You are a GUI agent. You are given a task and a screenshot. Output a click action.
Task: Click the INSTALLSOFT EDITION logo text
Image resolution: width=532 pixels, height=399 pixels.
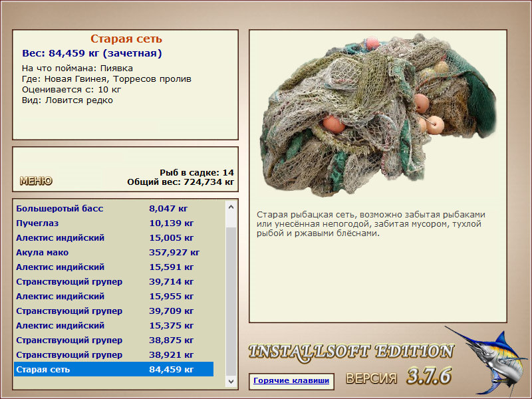click(351, 352)
